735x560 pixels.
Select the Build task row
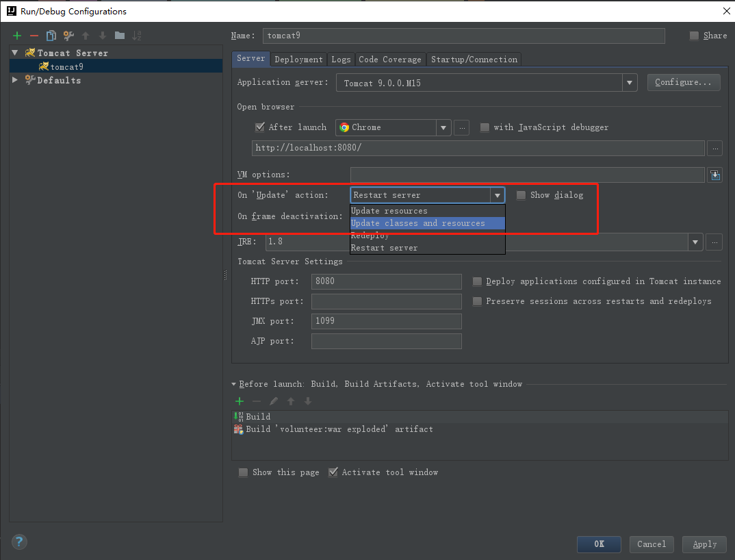pyautogui.click(x=480, y=416)
